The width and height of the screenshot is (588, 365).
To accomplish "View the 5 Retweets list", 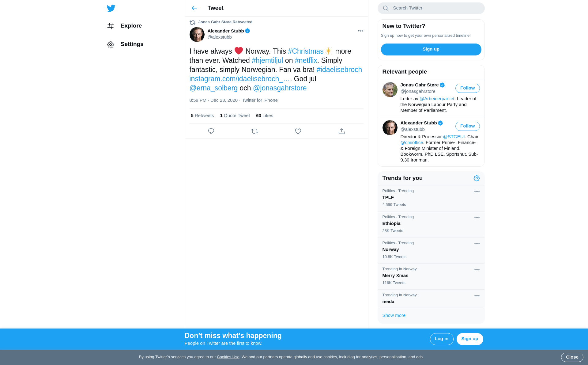I will pos(202,116).
